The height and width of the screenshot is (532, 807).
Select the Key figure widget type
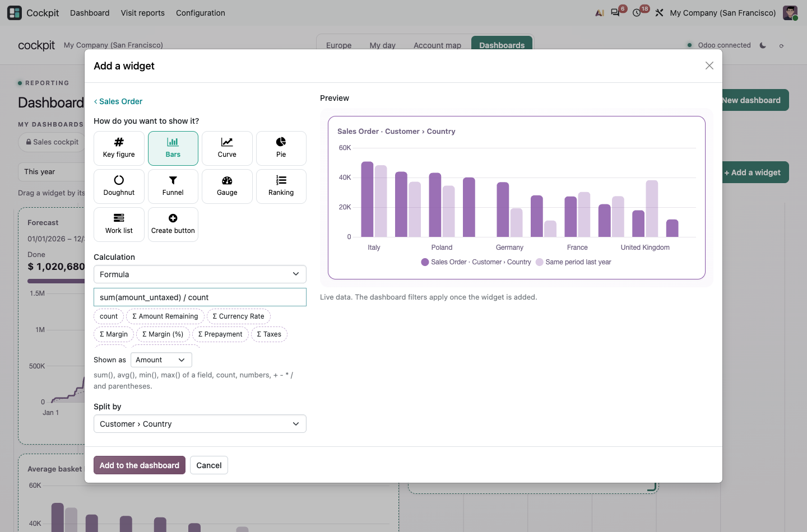119,148
